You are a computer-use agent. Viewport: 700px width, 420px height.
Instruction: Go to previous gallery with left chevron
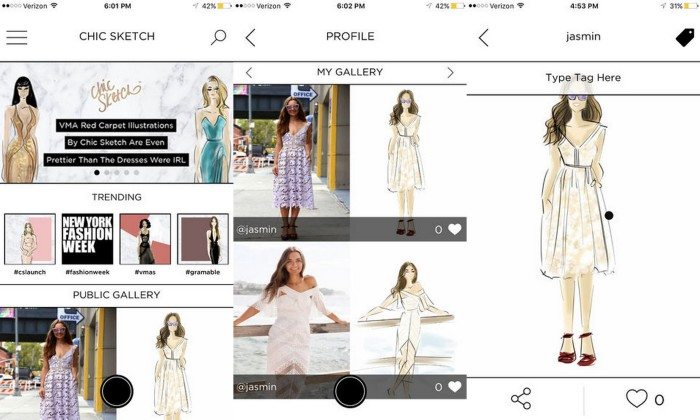pos(249,72)
